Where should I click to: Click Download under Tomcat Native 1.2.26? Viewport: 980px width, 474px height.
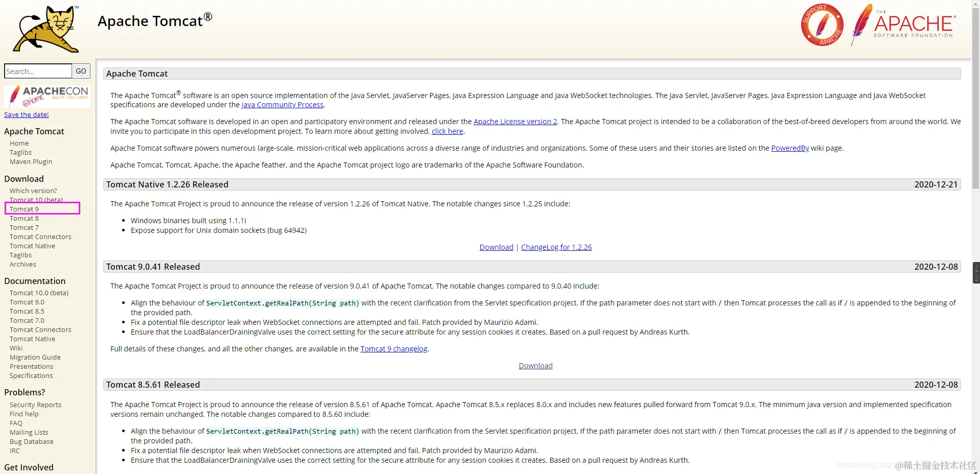[x=497, y=247]
